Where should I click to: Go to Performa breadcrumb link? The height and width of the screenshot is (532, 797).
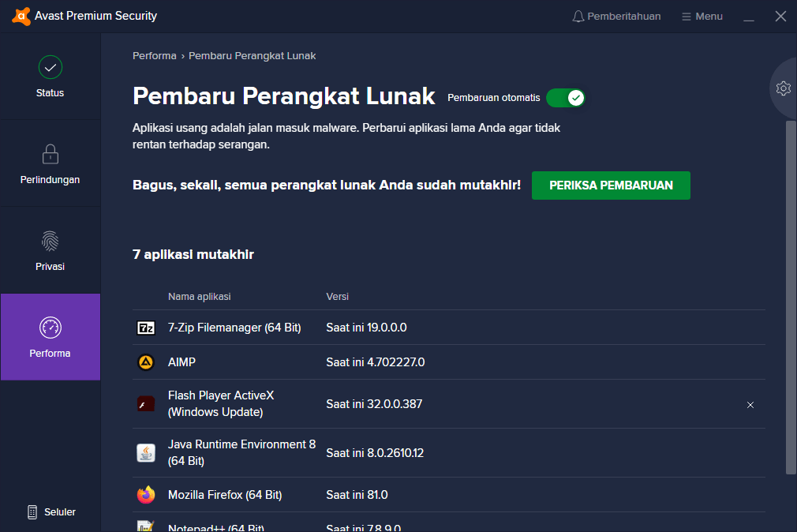(x=154, y=56)
